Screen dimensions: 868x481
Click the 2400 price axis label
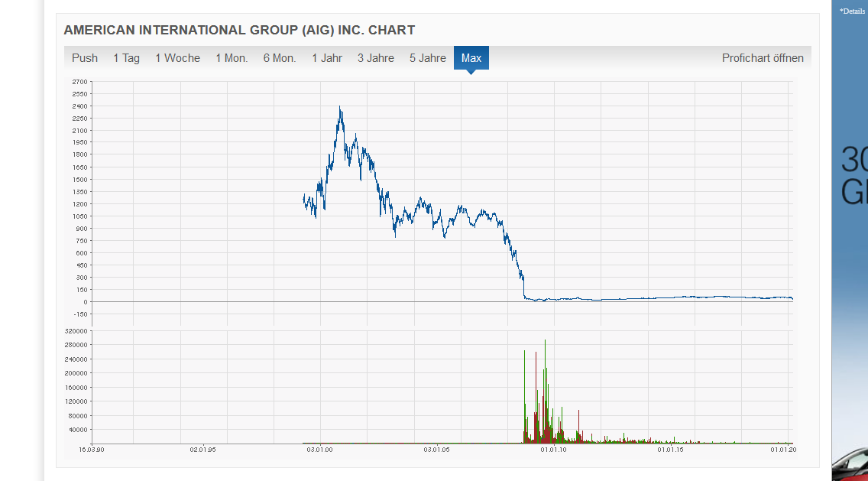pos(79,106)
